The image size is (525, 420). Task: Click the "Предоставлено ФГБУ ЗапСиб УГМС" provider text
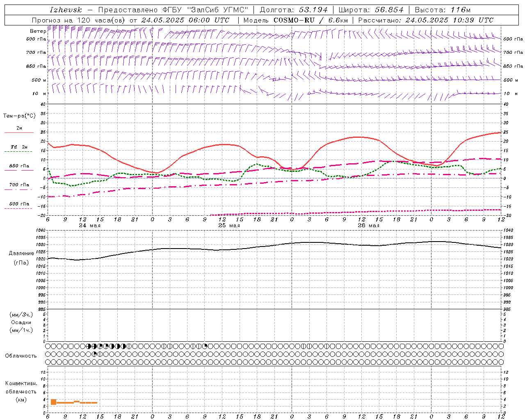(173, 10)
